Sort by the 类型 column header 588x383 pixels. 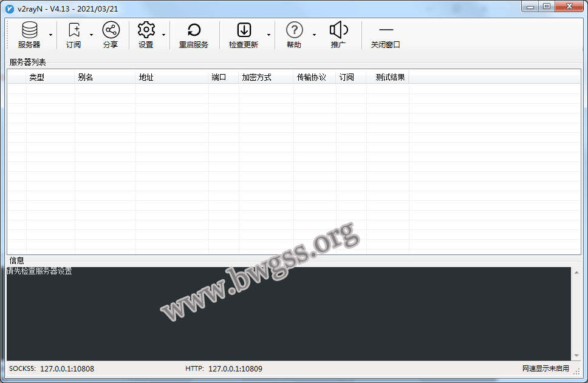50,77
